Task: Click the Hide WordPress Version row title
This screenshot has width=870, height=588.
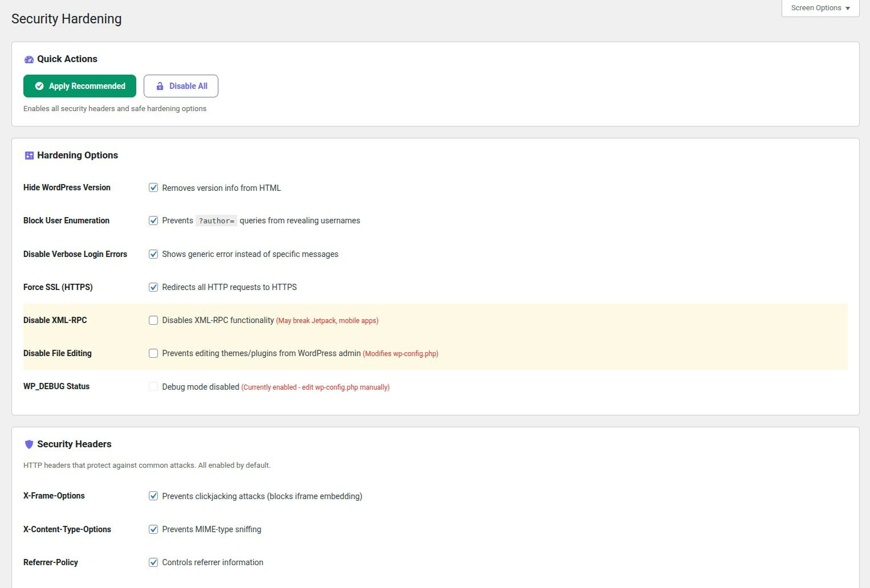Action: pyautogui.click(x=67, y=187)
